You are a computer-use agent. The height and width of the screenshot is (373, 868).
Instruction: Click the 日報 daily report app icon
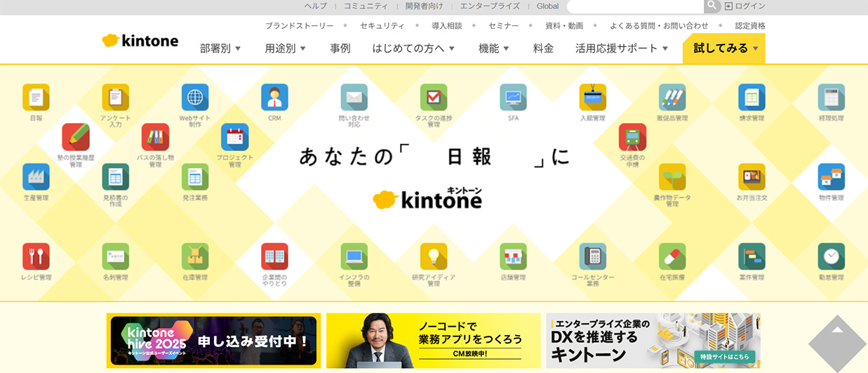click(36, 97)
